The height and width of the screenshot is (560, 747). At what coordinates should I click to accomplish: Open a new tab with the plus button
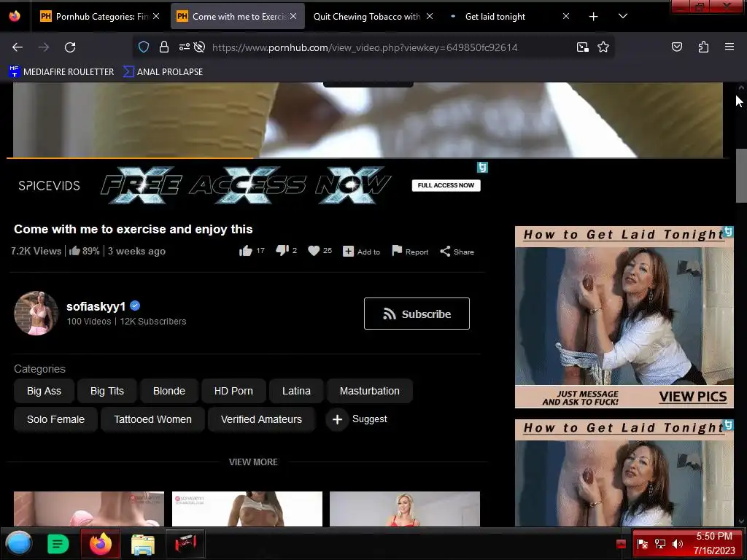click(593, 17)
